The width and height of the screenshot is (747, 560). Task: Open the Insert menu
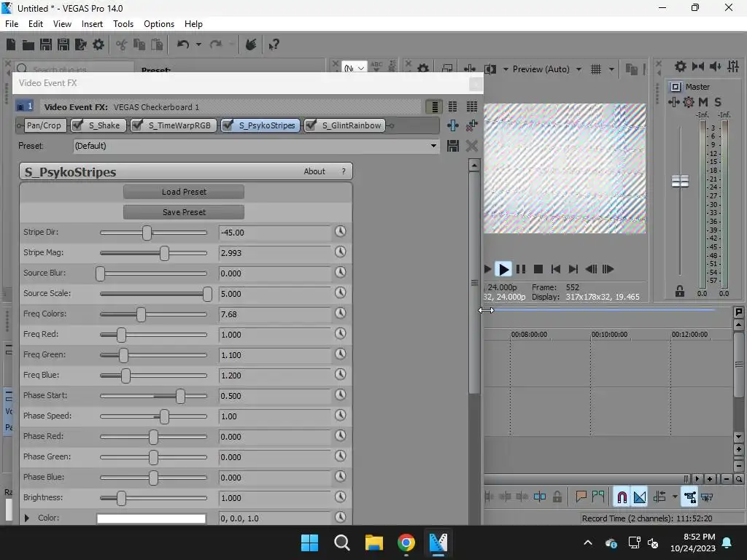(92, 24)
